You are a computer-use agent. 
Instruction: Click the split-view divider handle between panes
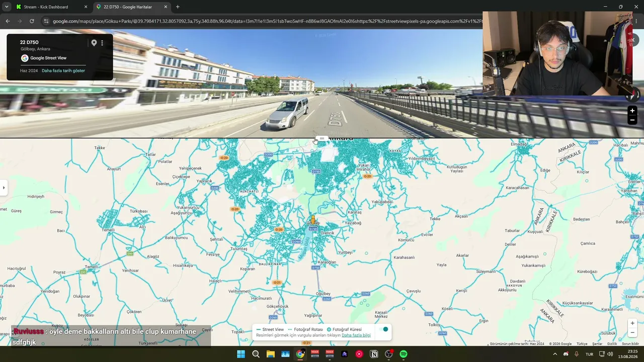322,138
